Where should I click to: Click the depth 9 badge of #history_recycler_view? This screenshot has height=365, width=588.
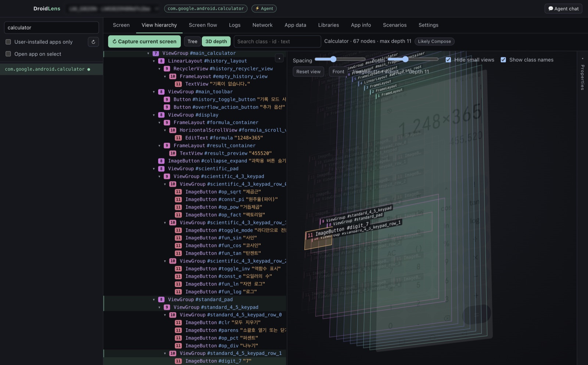[167, 69]
